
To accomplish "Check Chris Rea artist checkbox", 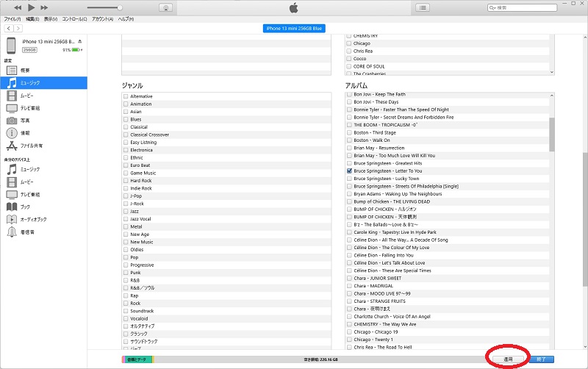I will pos(348,51).
